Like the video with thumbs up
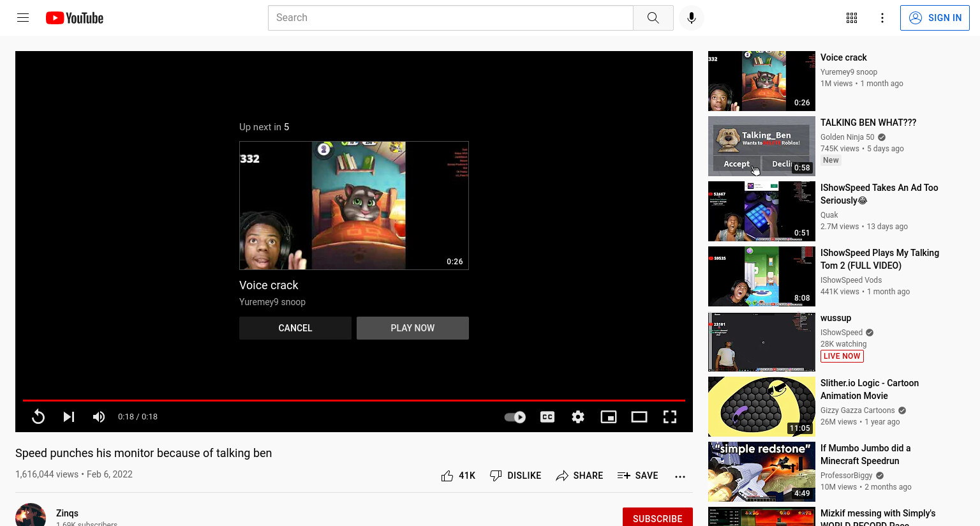The image size is (980, 526). click(458, 476)
